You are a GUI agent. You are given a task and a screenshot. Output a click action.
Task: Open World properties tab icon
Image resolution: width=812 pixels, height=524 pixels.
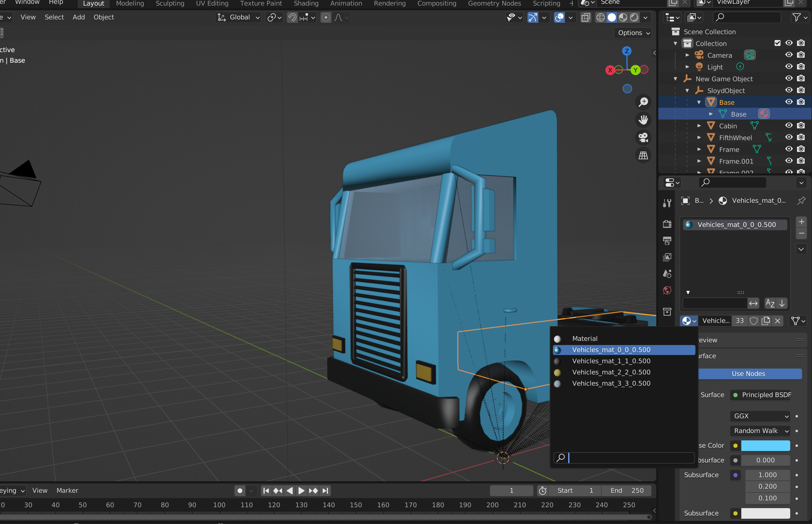pos(667,290)
